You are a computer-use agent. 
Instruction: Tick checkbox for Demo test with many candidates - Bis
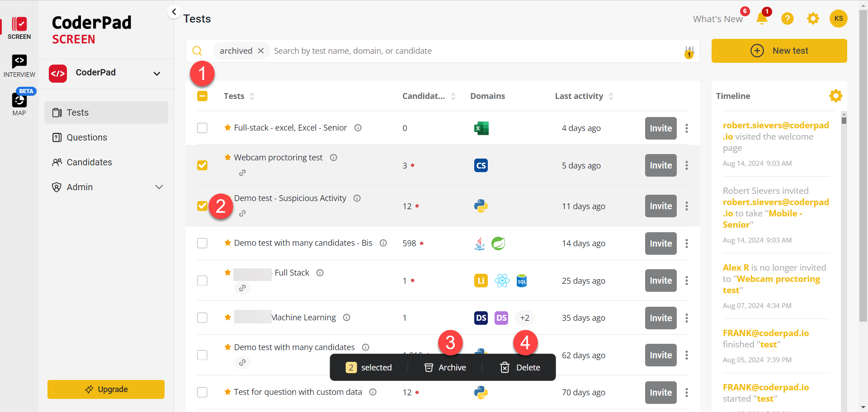tap(202, 243)
